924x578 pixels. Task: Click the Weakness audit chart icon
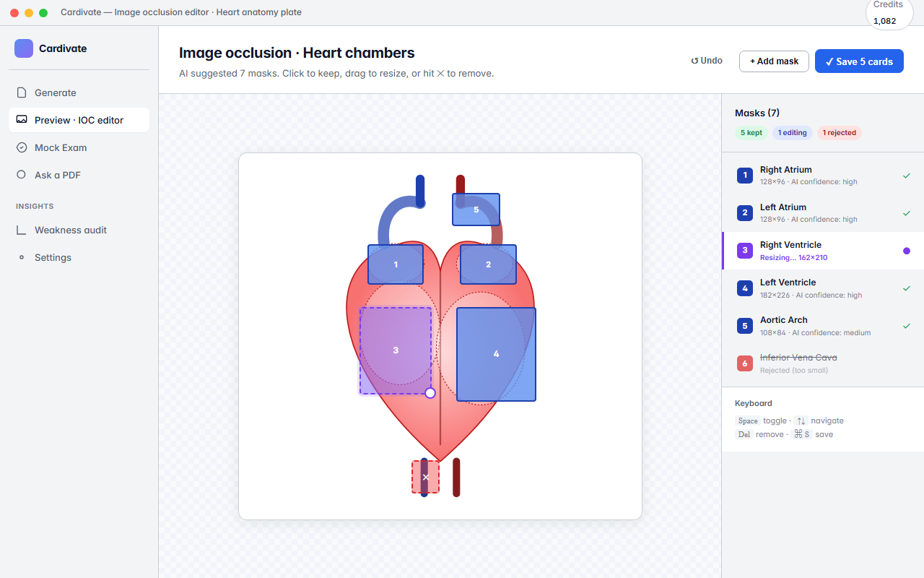(x=22, y=230)
